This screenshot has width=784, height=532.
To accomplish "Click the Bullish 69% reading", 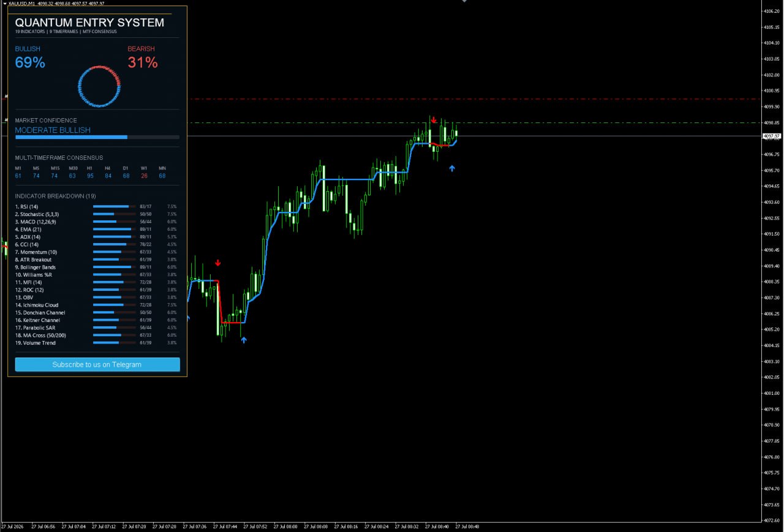I will coord(30,62).
